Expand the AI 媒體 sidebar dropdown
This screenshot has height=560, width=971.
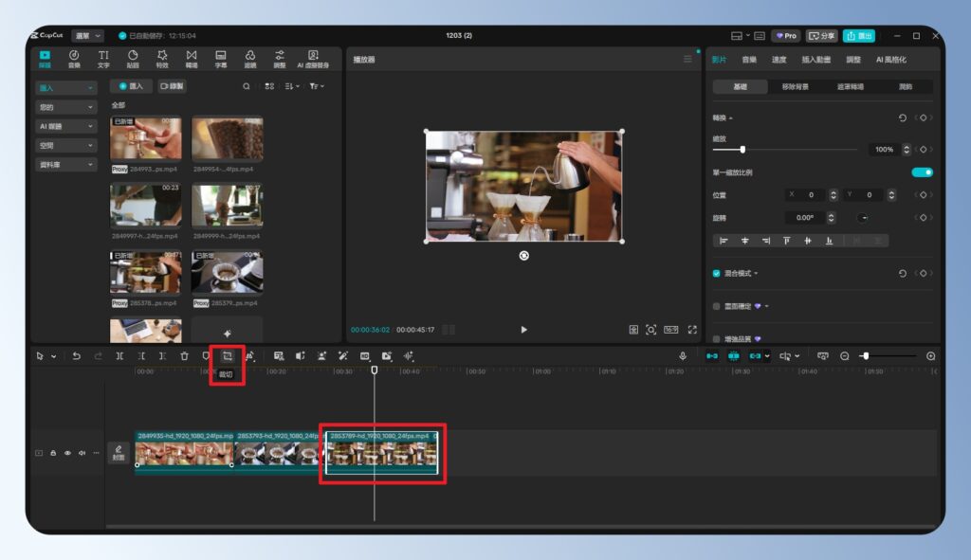(x=66, y=126)
